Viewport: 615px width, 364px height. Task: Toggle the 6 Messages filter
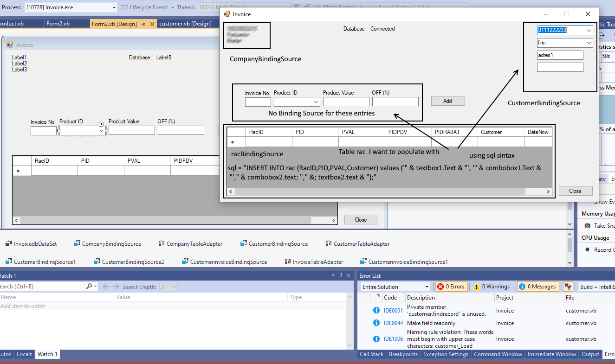click(x=537, y=287)
